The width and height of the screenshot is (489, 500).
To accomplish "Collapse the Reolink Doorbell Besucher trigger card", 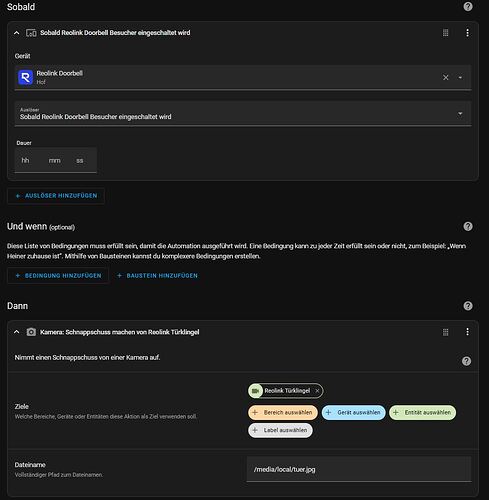I will [x=16, y=33].
